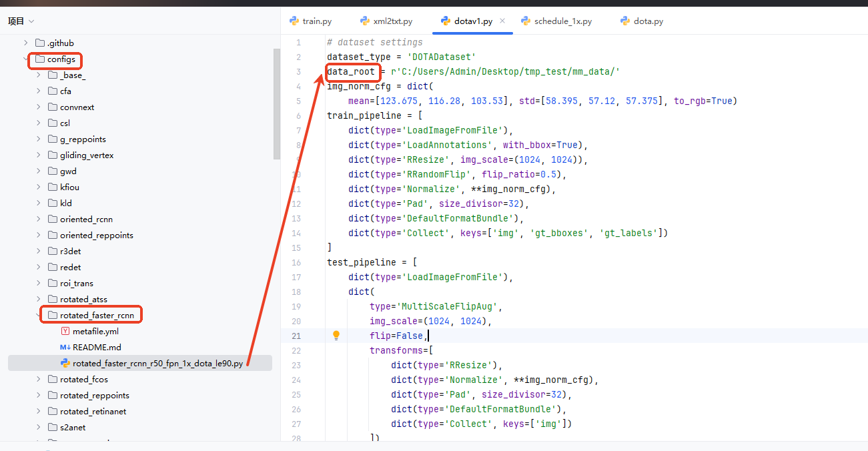Click 'DefaultFormatBundle' on line 13
This screenshot has width=868, height=451.
458,218
